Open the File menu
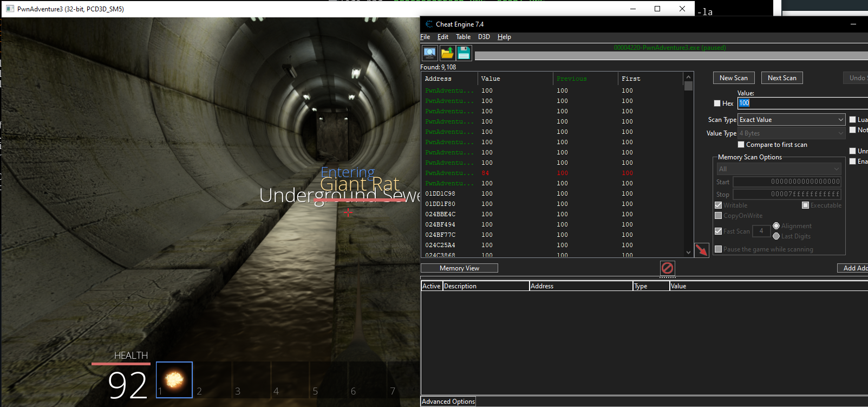This screenshot has width=868, height=407. (x=425, y=37)
